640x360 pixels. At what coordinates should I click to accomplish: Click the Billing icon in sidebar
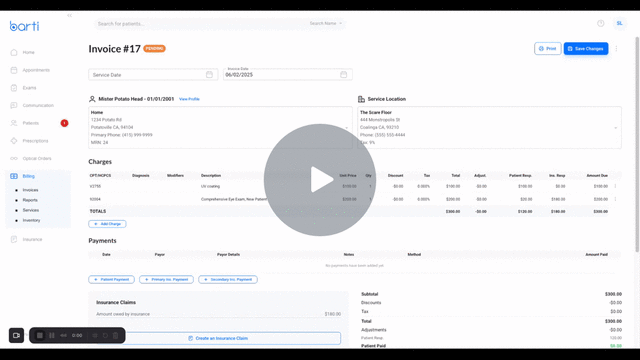click(14, 176)
